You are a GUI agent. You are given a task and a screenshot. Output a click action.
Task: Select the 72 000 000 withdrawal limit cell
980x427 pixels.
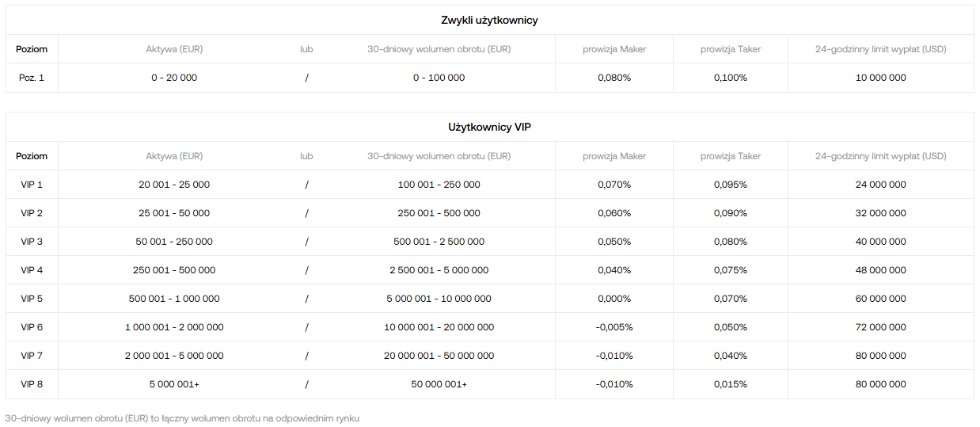coord(880,327)
